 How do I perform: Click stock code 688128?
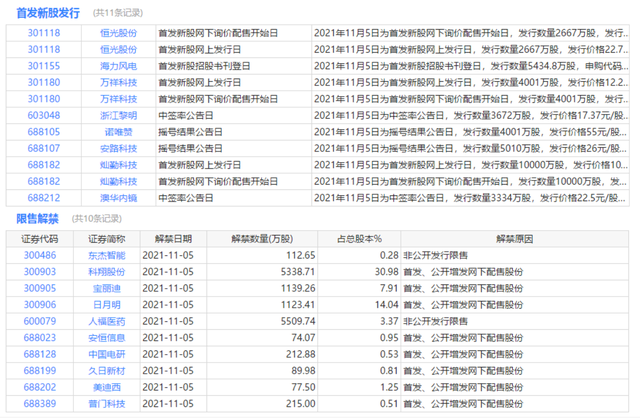coord(40,354)
